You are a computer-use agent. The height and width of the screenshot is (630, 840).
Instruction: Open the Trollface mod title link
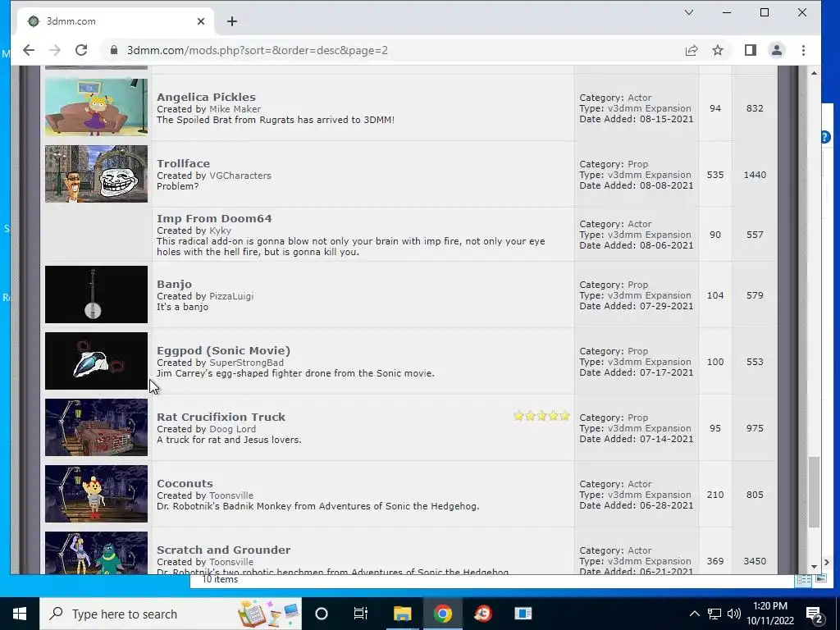(183, 163)
